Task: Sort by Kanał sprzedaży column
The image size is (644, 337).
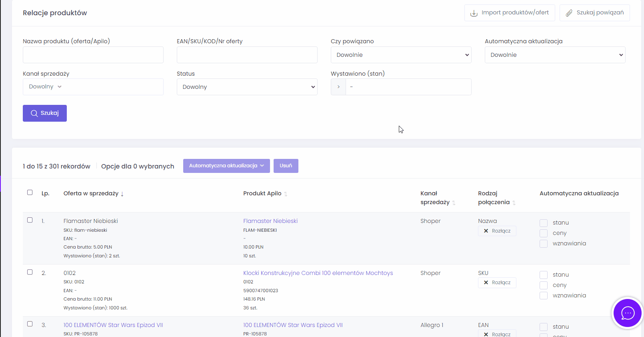Action: (x=438, y=198)
